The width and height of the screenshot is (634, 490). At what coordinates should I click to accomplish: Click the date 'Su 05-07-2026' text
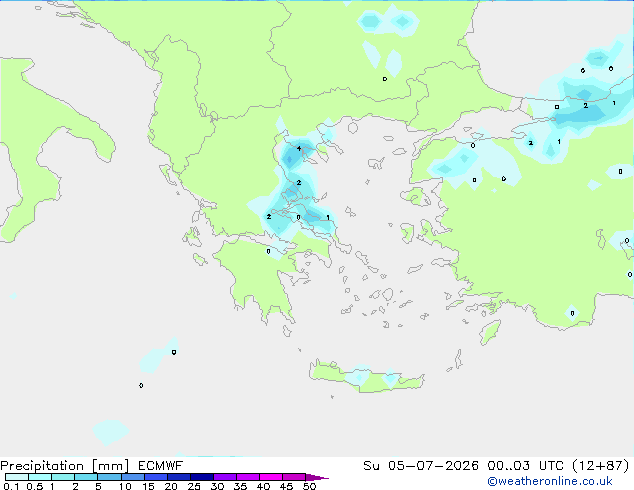(421, 466)
